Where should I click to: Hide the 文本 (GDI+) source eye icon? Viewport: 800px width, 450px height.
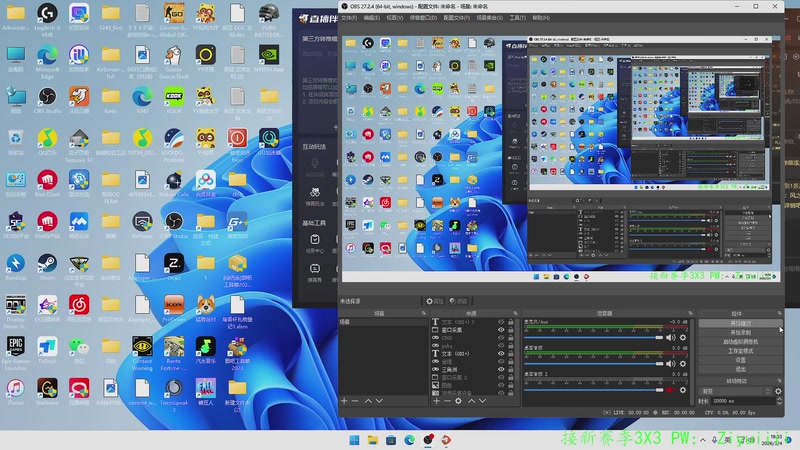pyautogui.click(x=501, y=354)
